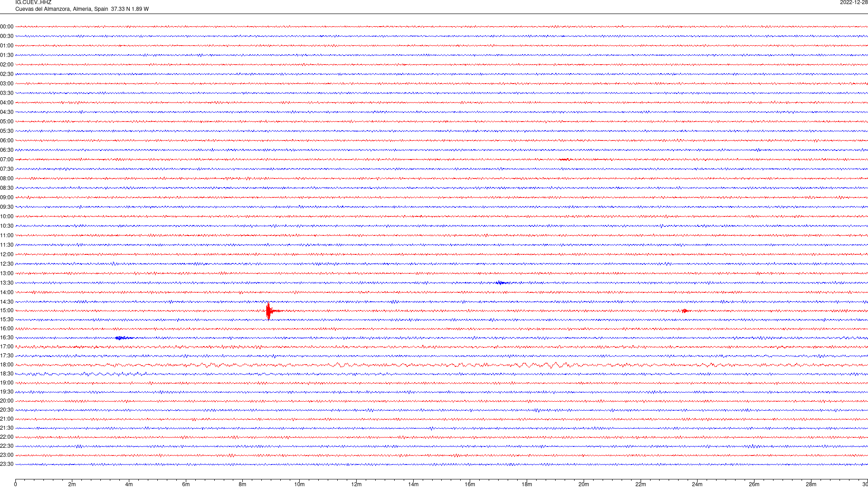Select the 14:30 time label
868x488 pixels.
tap(7, 302)
